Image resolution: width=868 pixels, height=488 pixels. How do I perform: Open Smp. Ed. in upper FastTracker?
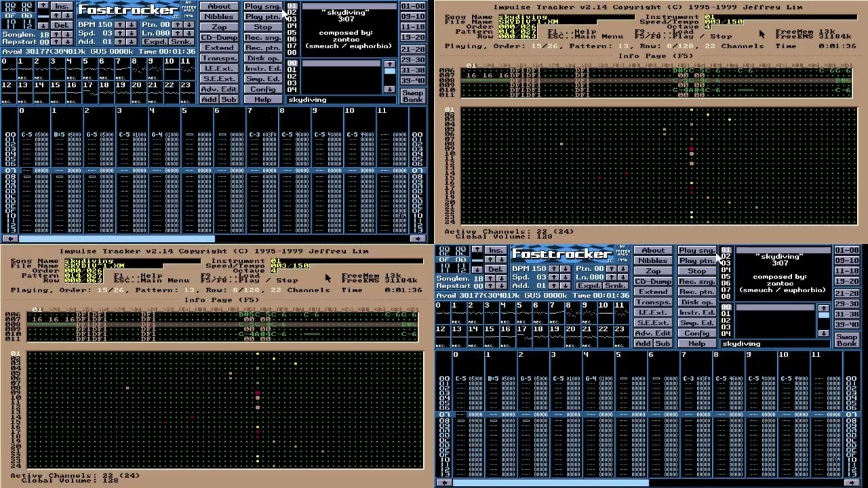pyautogui.click(x=262, y=79)
